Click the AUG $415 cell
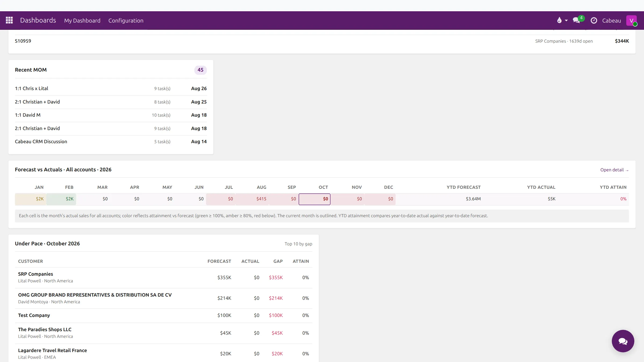The width and height of the screenshot is (644, 362). (x=252, y=199)
